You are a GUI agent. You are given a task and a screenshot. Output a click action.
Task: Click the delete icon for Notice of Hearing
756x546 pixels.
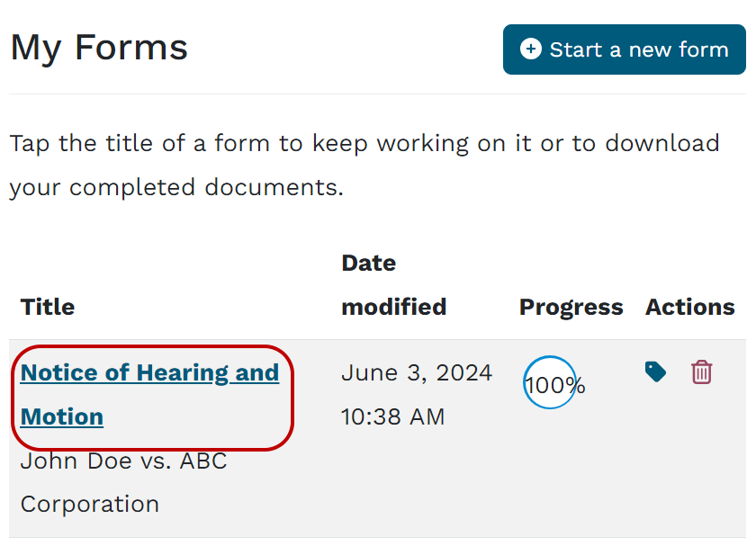coord(703,371)
